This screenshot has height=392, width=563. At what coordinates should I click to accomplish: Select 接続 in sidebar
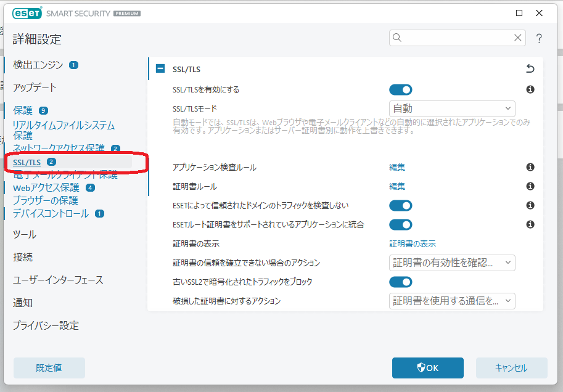pyautogui.click(x=23, y=257)
